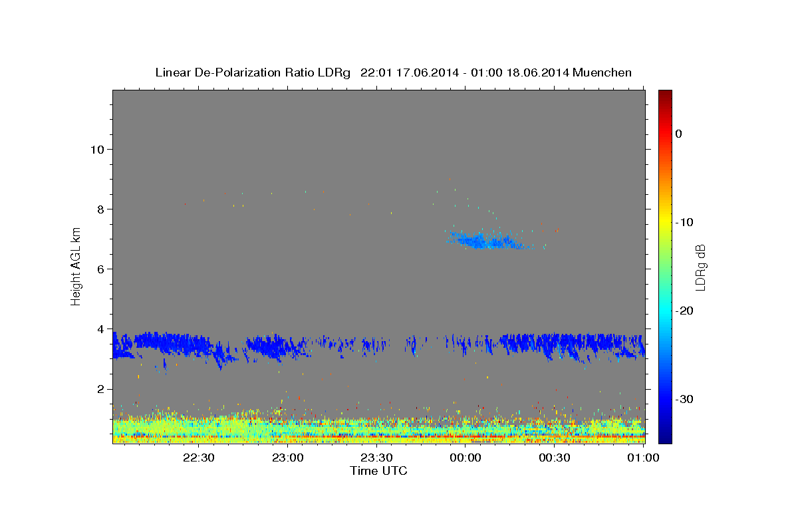798x532 pixels.
Task: Click the height tick label 10
Action: (x=96, y=149)
